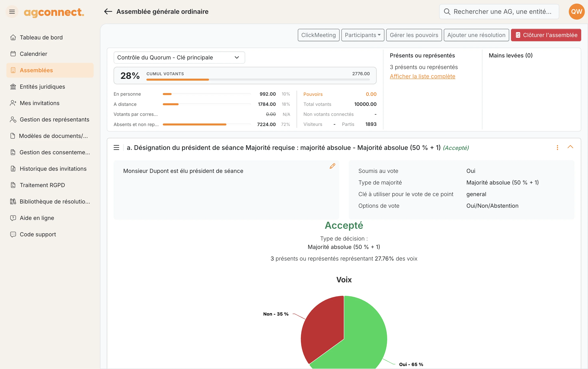Open the QW user avatar menu
Image resolution: width=588 pixels, height=369 pixels.
click(x=577, y=11)
